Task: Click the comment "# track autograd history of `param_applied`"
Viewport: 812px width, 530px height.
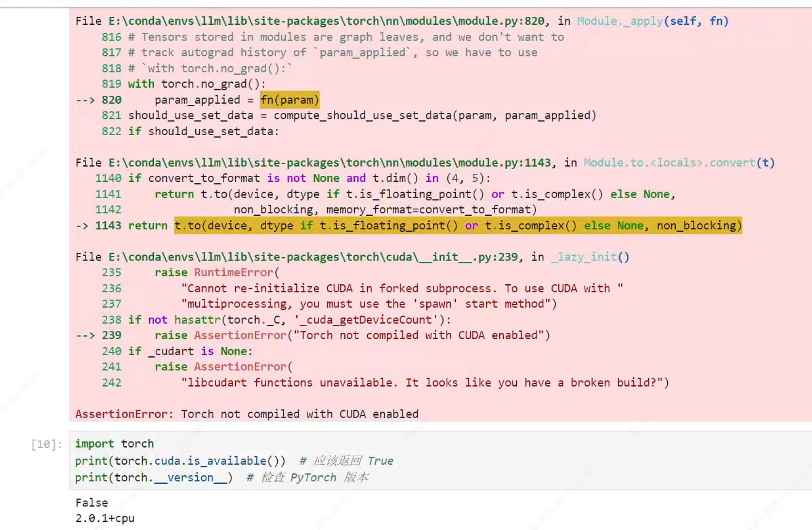Action: point(270,52)
